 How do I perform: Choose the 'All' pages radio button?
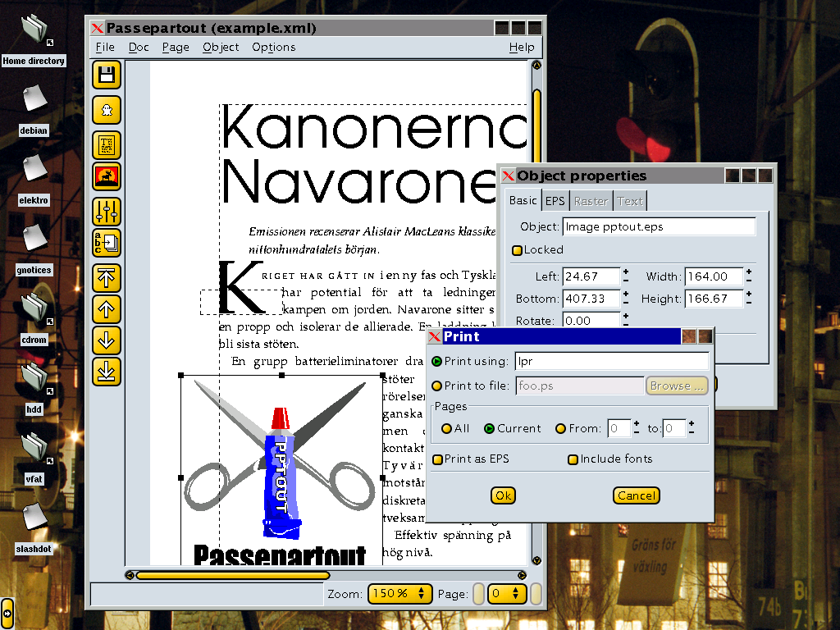point(446,428)
